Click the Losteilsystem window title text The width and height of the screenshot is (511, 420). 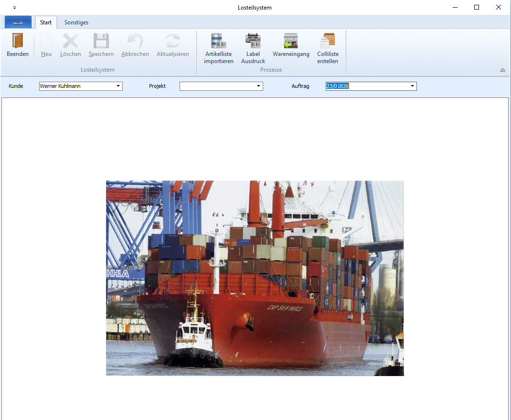[255, 8]
